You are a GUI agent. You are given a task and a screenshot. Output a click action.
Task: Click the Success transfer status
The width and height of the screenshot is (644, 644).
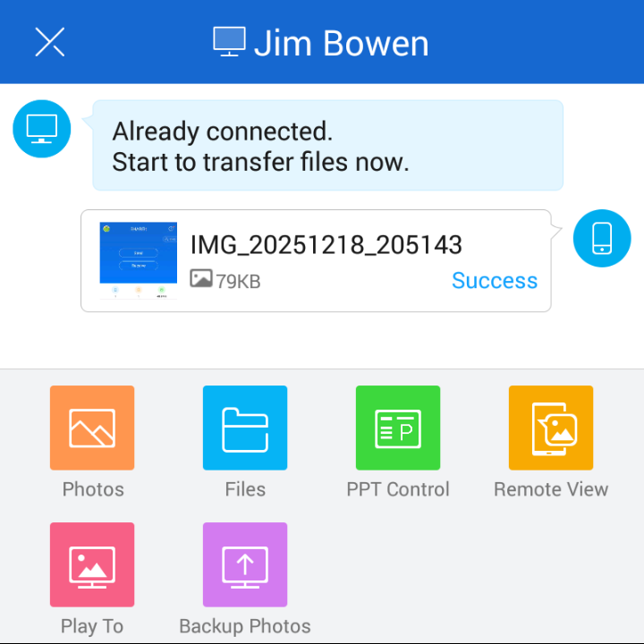495,281
